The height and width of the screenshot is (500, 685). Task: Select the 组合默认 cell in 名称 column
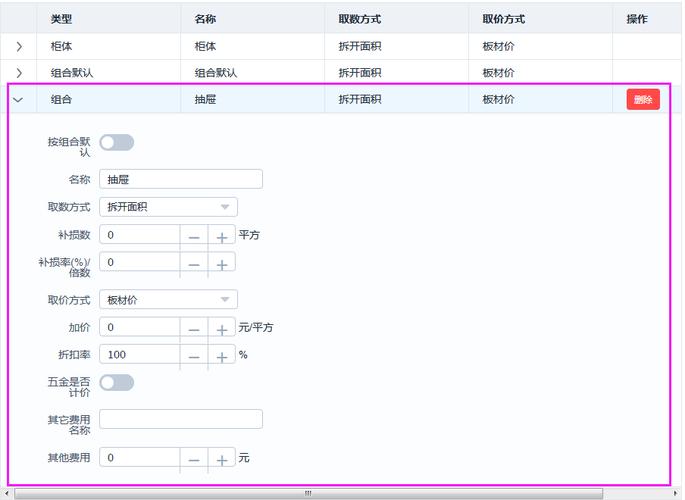[x=253, y=73]
